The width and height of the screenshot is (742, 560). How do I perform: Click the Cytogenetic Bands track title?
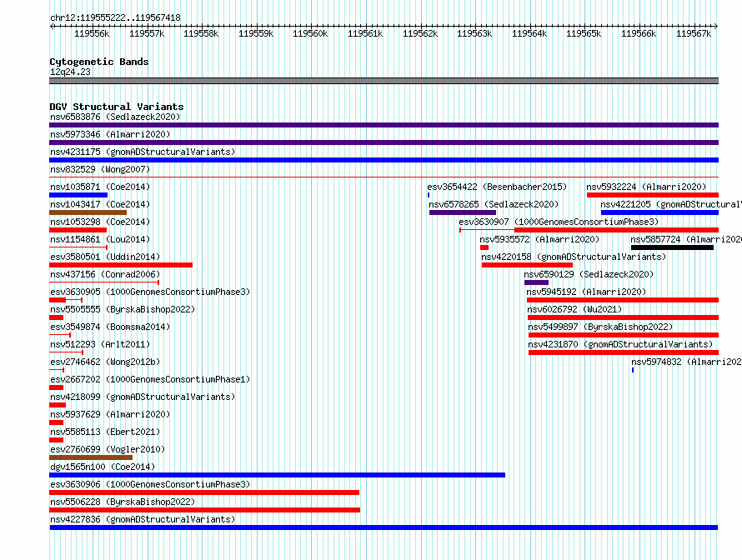point(99,62)
